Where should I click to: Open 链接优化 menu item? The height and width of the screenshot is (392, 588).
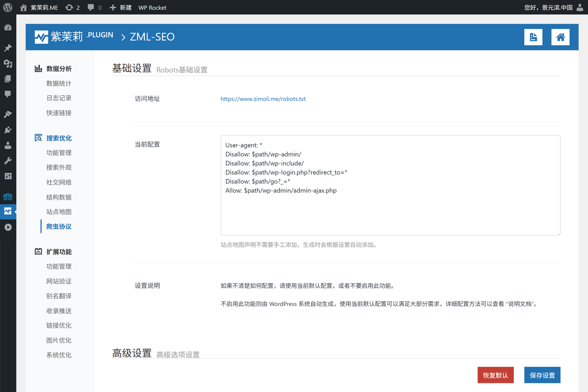click(x=59, y=325)
